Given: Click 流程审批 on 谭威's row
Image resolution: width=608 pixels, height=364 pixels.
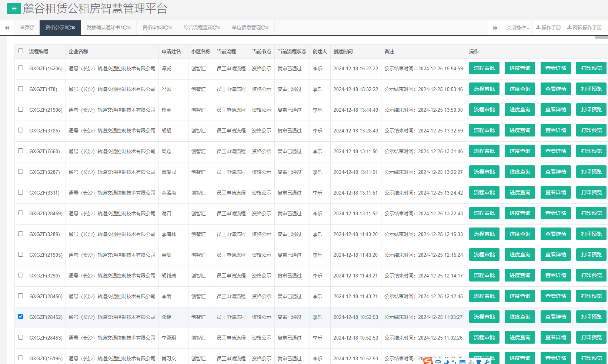Looking at the screenshot, I should 484,68.
